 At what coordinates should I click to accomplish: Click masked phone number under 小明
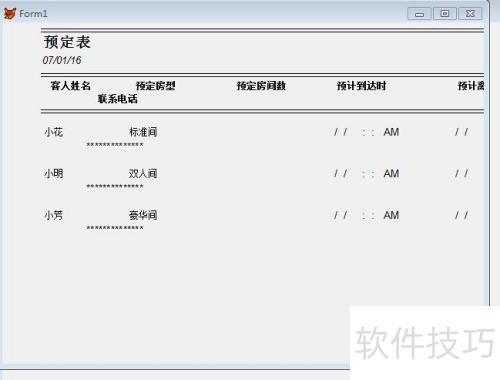115,187
